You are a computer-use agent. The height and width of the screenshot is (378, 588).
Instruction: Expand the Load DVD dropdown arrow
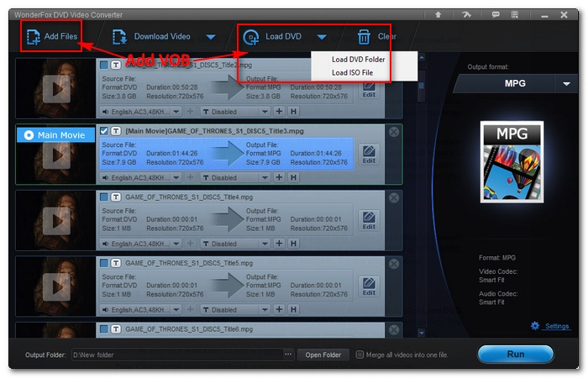(x=322, y=37)
